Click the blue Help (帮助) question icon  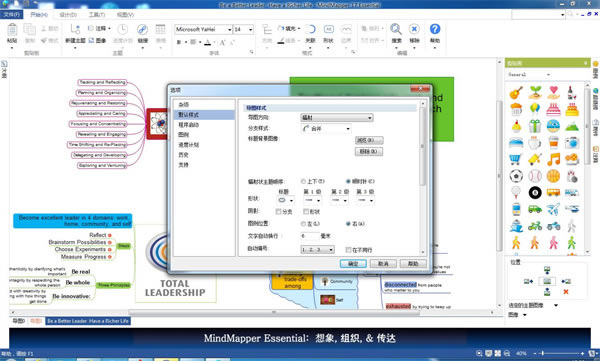click(x=435, y=29)
